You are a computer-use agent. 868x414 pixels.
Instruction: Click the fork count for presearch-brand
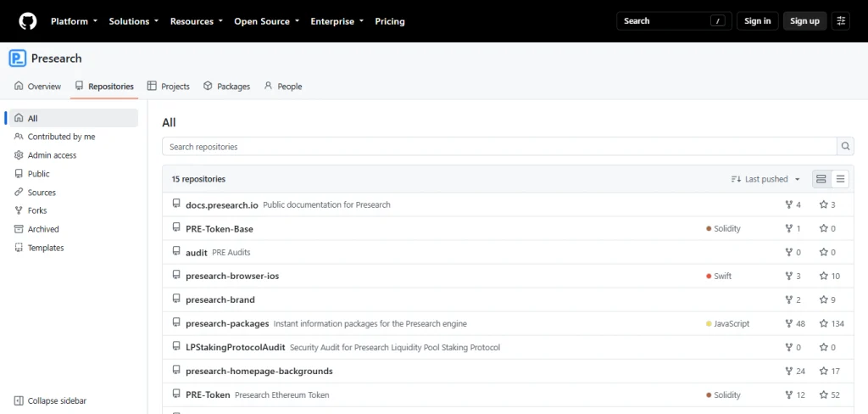point(793,299)
